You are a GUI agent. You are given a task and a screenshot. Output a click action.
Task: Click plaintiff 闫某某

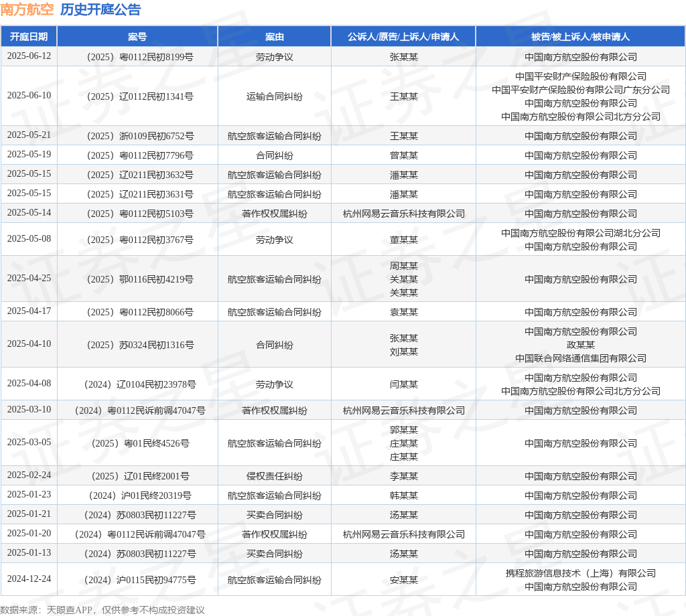click(x=403, y=384)
